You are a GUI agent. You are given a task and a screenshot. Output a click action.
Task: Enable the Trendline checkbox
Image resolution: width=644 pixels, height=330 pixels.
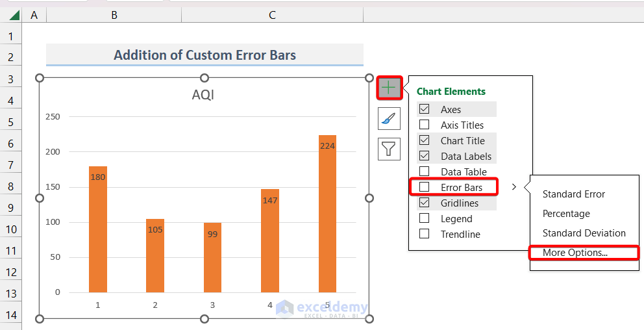coord(425,235)
